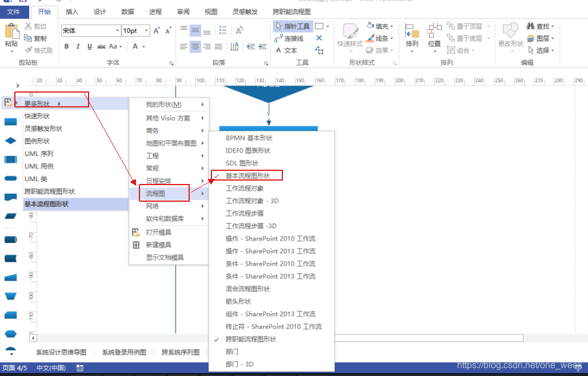This screenshot has height=376, width=588.
Task: Uncheck 基本流程图形状 in the 流程图 submenu
Action: (249, 175)
